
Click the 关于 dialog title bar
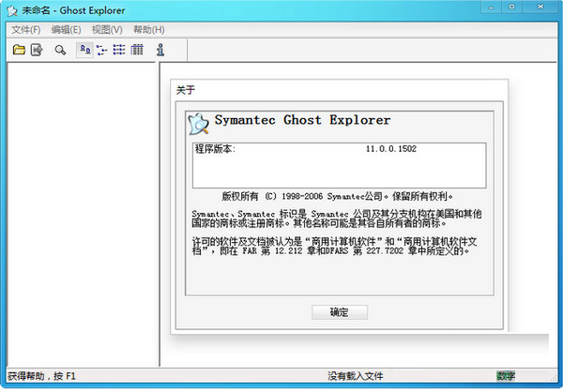(x=338, y=90)
